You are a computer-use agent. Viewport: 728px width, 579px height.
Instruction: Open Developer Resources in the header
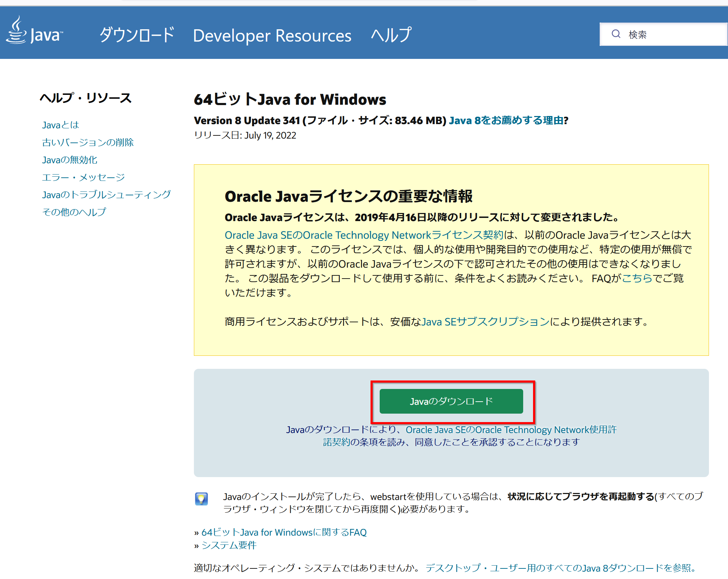coord(272,36)
